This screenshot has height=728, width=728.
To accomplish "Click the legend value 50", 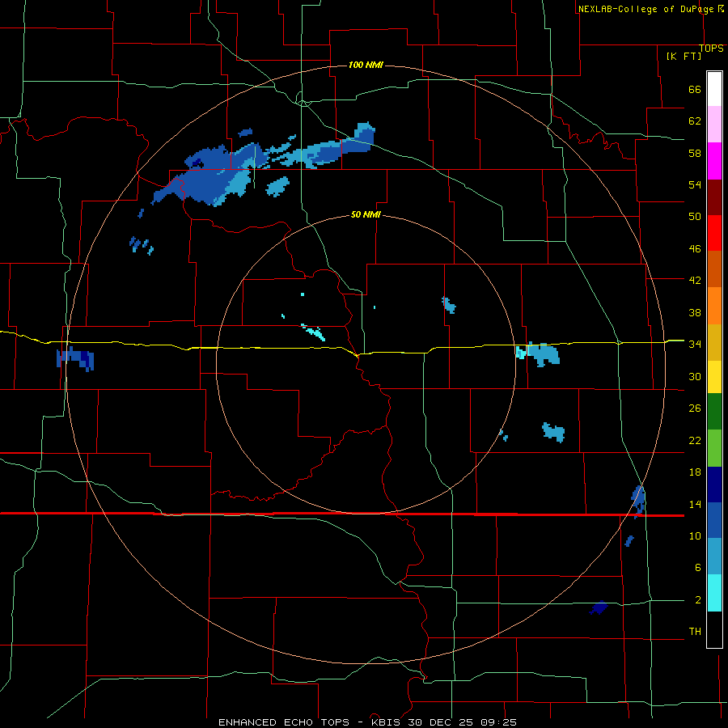I will 695,217.
